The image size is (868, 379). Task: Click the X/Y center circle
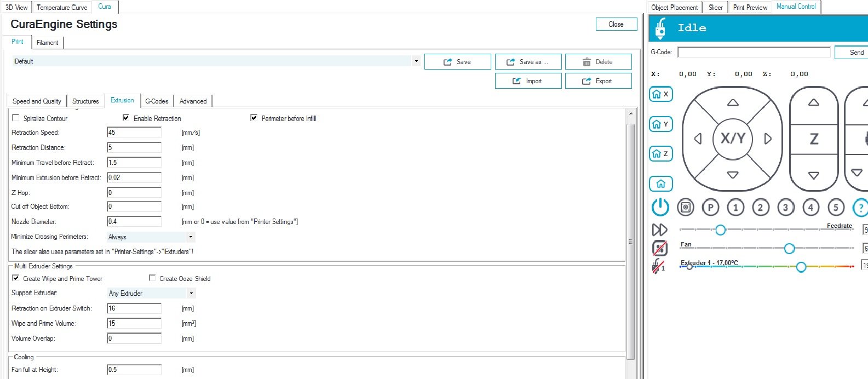tap(733, 139)
